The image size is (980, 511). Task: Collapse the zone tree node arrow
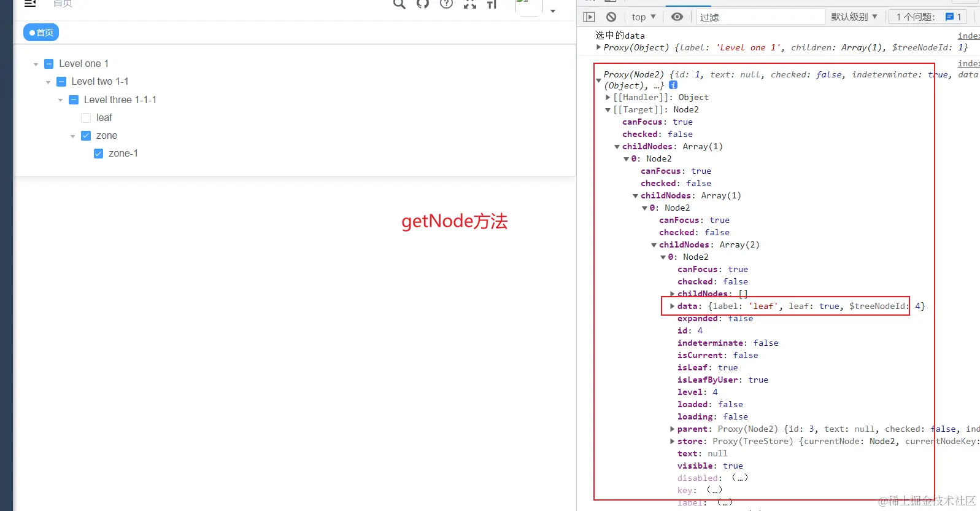tap(72, 136)
